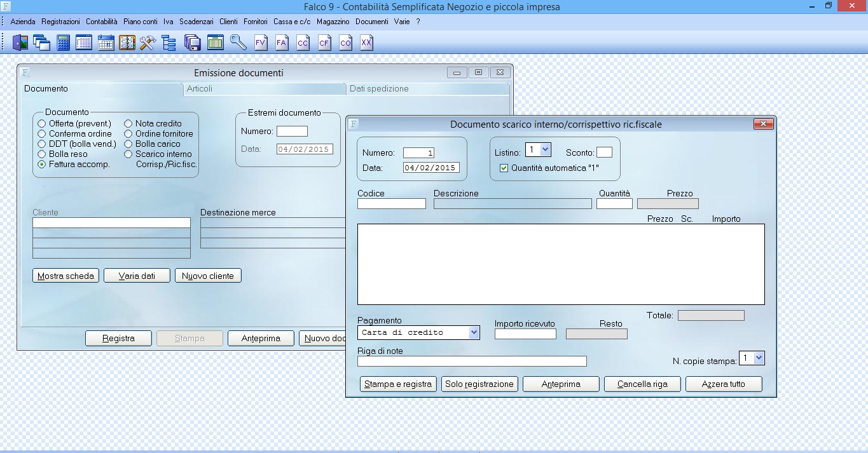Click the tree structure toolbar icon

click(169, 43)
